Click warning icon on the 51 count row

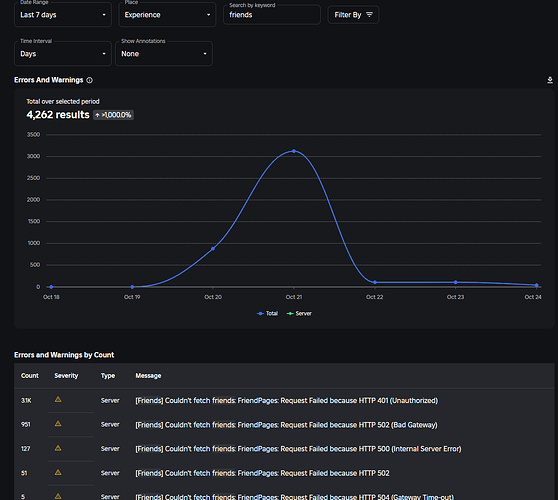(58, 472)
